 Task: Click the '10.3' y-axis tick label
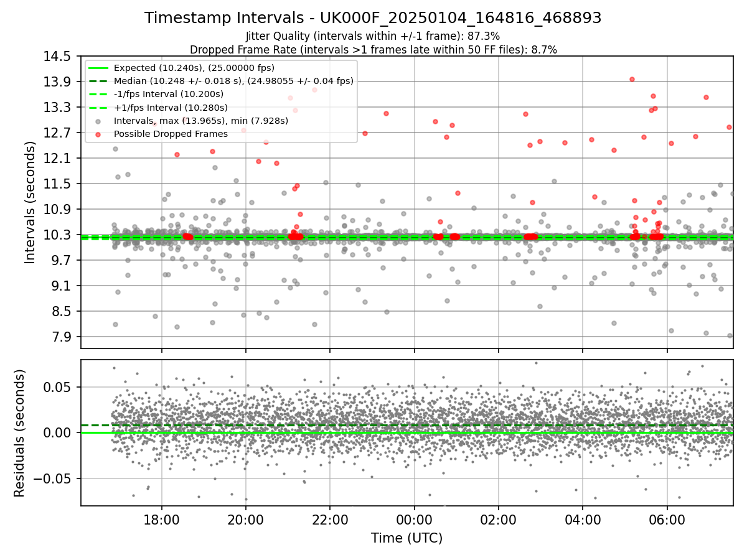pyautogui.click(x=57, y=235)
